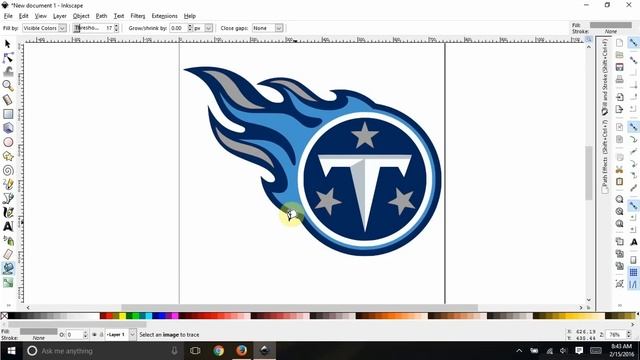
Task: Click the Zoom to fit selection icon
Action: pyautogui.click(x=619, y=199)
